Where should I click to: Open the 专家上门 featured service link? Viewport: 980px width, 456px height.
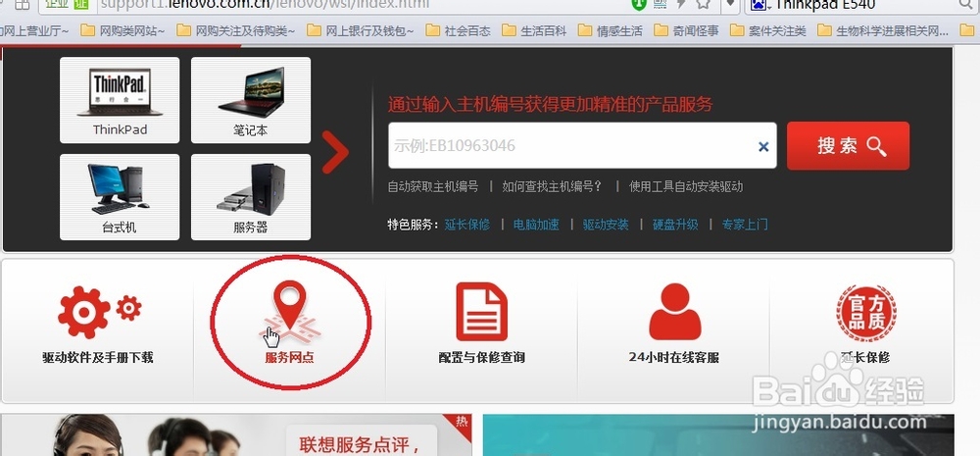click(745, 225)
